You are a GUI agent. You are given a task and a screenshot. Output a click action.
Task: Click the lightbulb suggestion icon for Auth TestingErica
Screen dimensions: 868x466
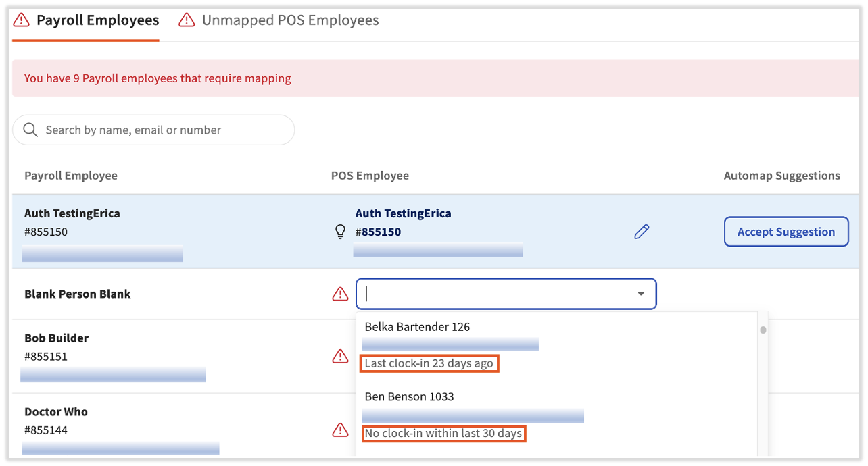[x=340, y=232]
